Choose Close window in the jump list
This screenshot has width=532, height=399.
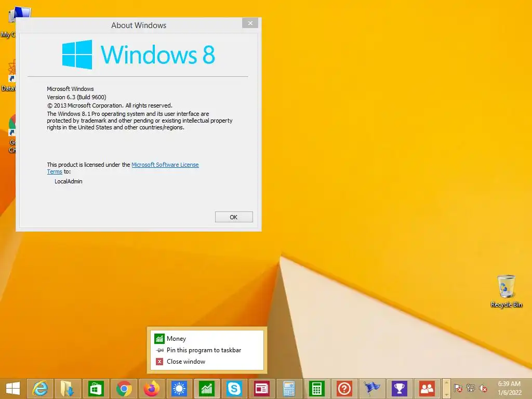coord(207,362)
